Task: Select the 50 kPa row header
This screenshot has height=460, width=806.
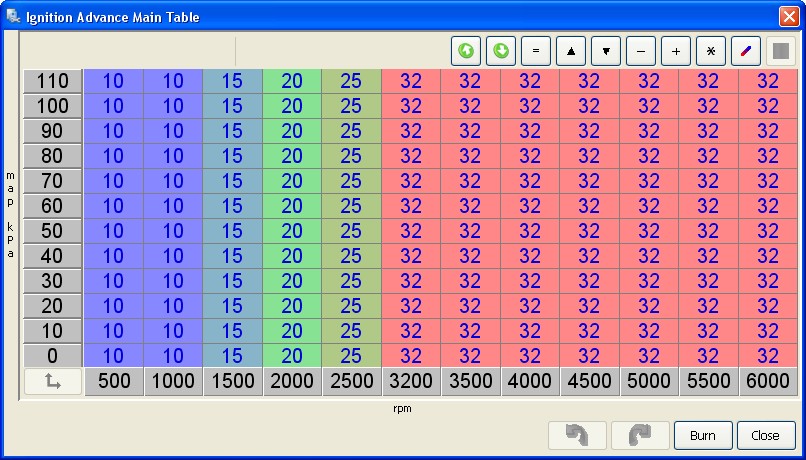Action: [53, 231]
